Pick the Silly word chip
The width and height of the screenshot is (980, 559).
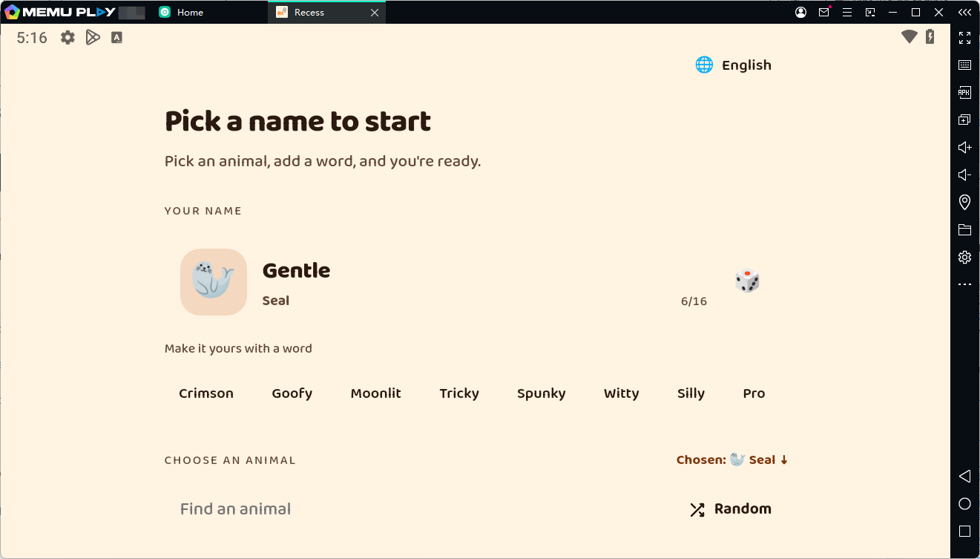click(691, 393)
